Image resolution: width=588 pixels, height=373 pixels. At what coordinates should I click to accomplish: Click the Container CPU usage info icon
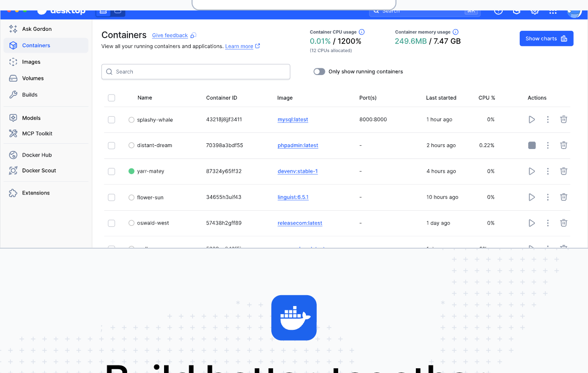[361, 32]
